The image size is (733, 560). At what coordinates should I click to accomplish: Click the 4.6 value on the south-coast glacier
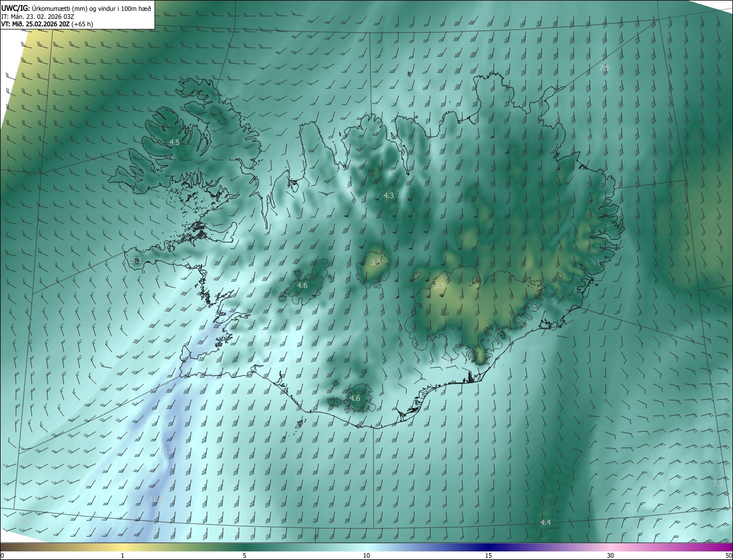tap(355, 398)
